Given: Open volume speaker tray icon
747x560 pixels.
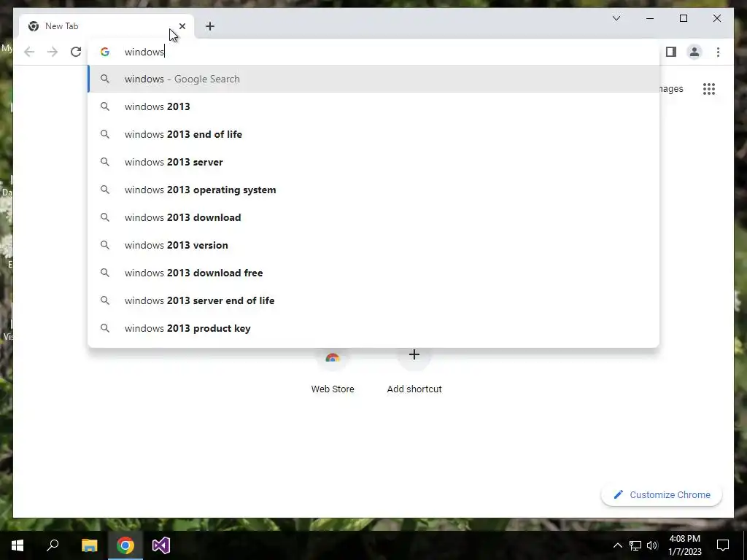Looking at the screenshot, I should click(652, 545).
